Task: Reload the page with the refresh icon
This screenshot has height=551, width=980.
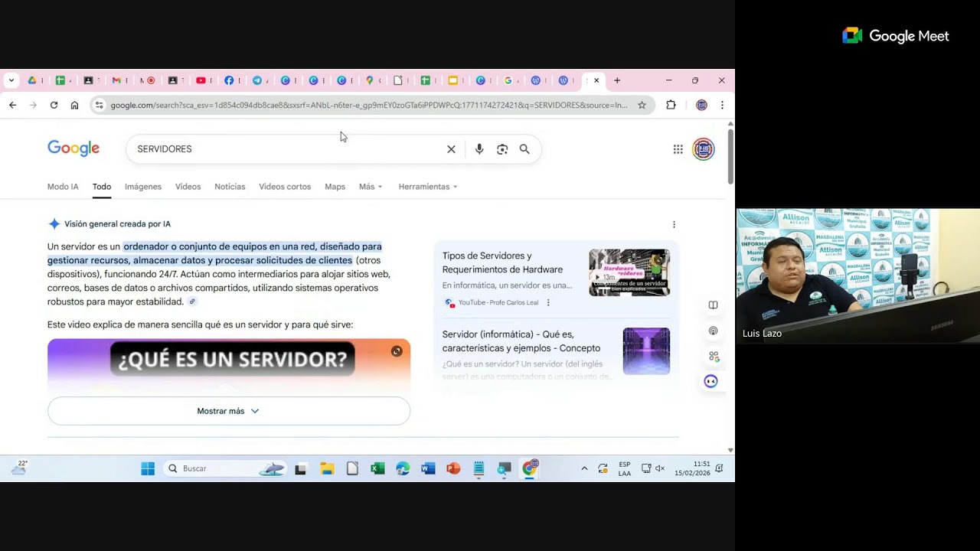Action: [x=54, y=105]
